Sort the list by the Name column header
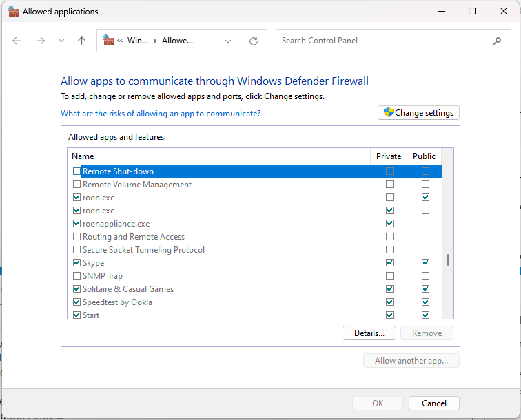Screen dimensions: 521x420 pyautogui.click(x=219, y=156)
